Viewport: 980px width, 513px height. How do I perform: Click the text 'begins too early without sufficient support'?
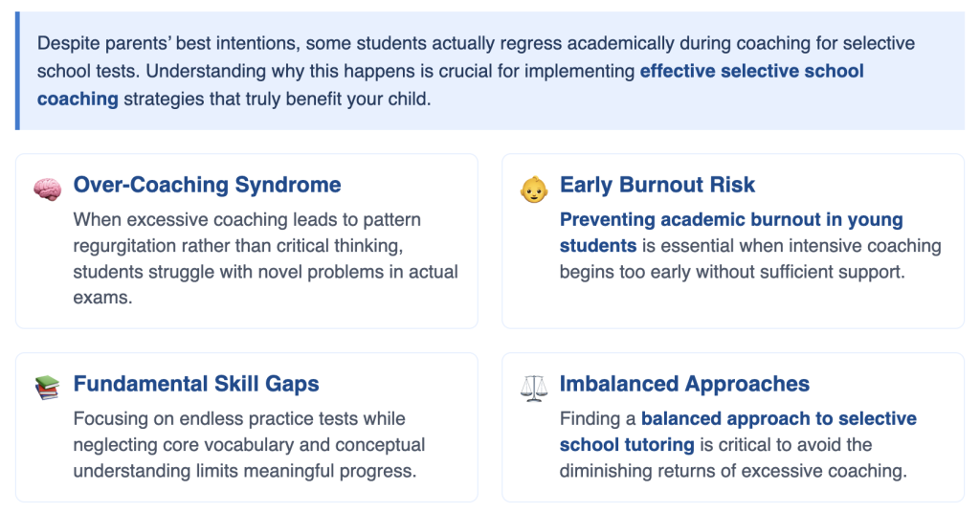(x=730, y=272)
